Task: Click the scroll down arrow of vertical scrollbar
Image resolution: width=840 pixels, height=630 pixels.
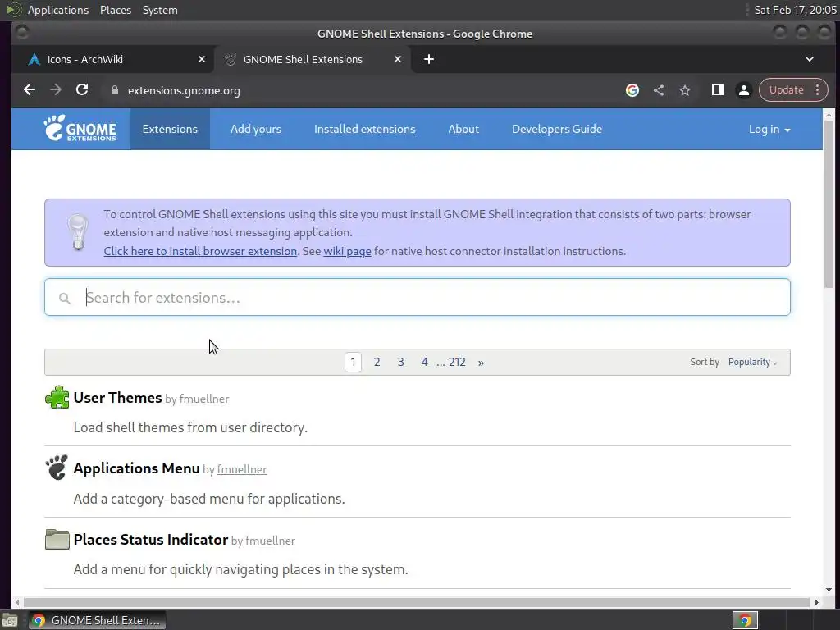Action: coord(829,590)
